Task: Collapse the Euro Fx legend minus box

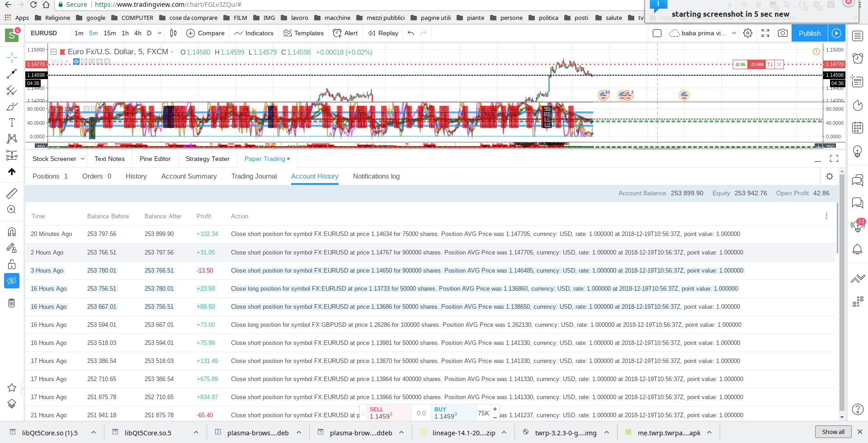Action: [53, 52]
